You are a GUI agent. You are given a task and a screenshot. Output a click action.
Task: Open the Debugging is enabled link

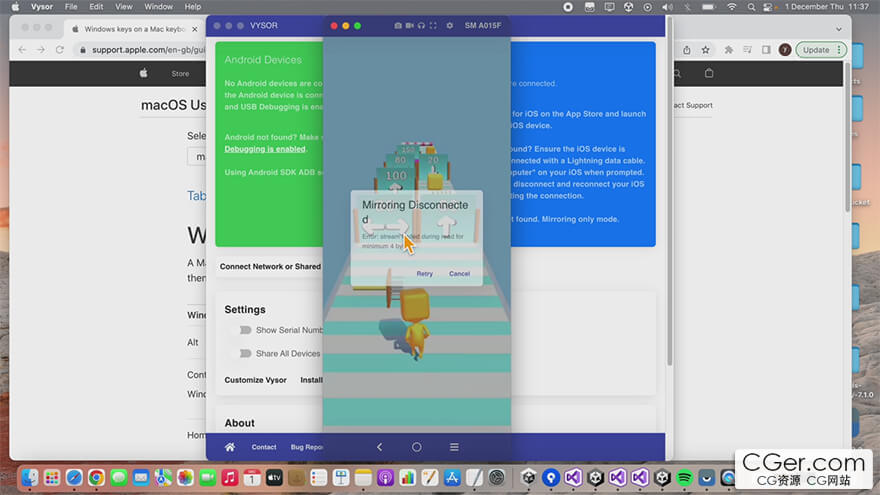pos(265,149)
